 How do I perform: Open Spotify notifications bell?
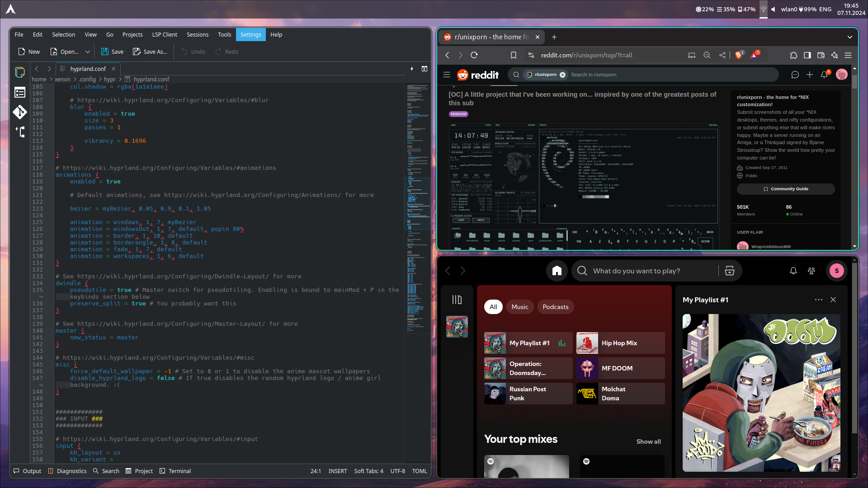point(793,271)
